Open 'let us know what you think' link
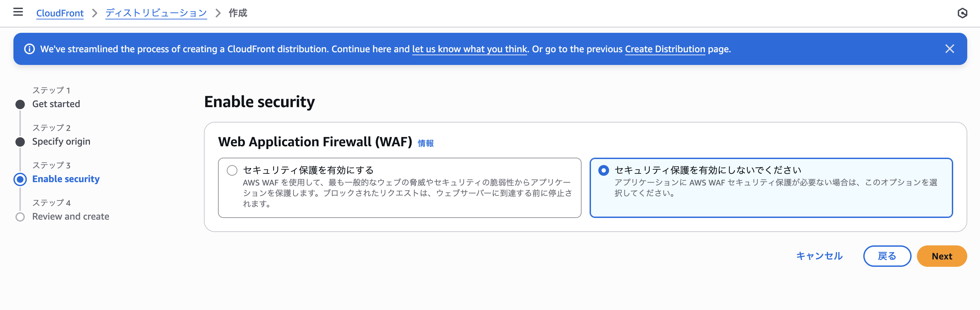The height and width of the screenshot is (310, 980). (x=470, y=49)
